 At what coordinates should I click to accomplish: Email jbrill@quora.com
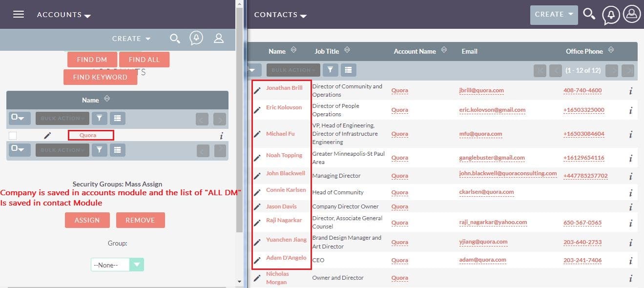(481, 91)
